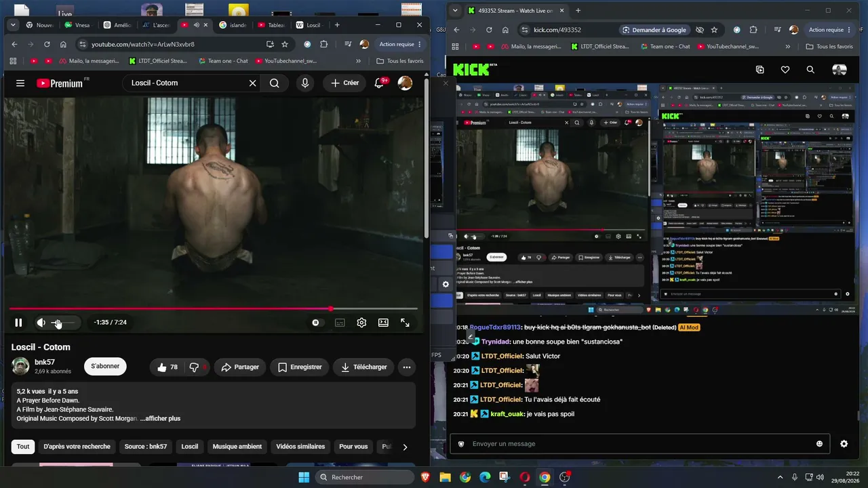
Task: Click the YouTube Créer button
Action: (344, 83)
